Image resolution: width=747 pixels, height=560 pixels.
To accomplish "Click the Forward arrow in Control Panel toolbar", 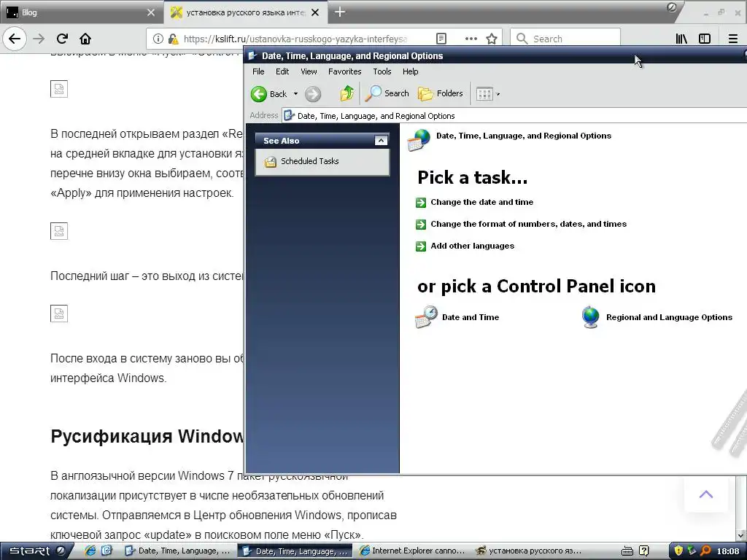I will click(313, 94).
